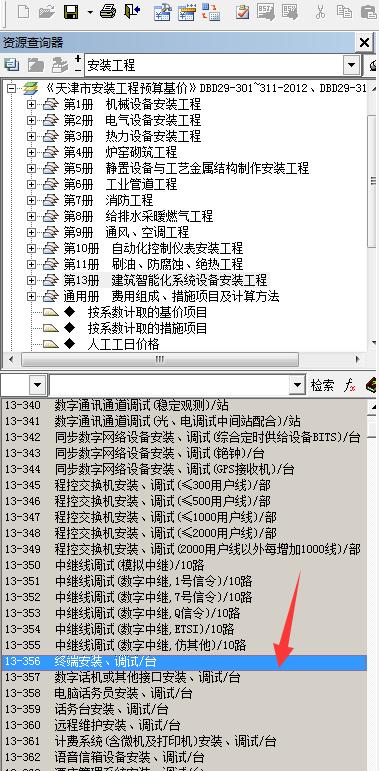Click the book icon of 第13册

click(51, 280)
